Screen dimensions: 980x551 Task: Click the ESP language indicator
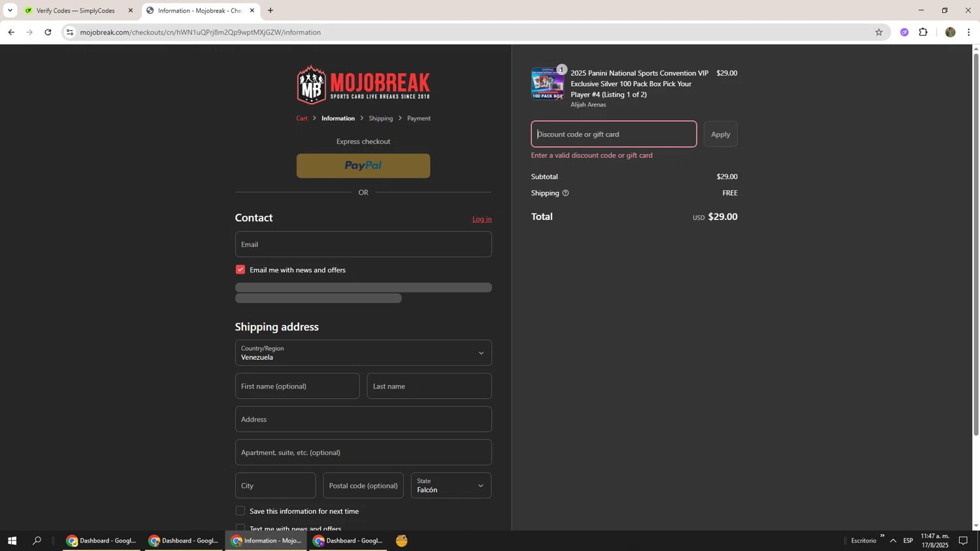tap(908, 541)
